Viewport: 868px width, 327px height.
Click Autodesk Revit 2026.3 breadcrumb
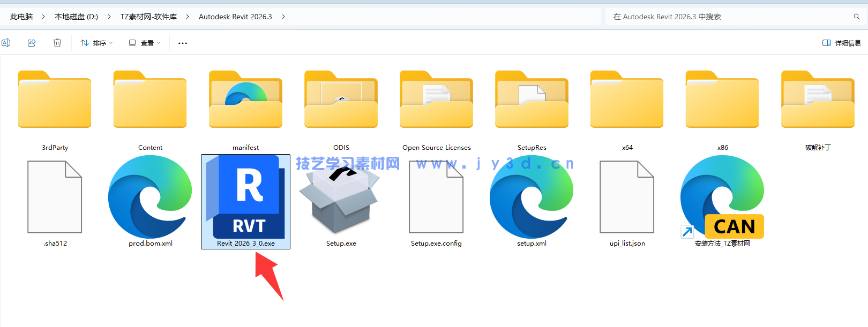coord(235,17)
